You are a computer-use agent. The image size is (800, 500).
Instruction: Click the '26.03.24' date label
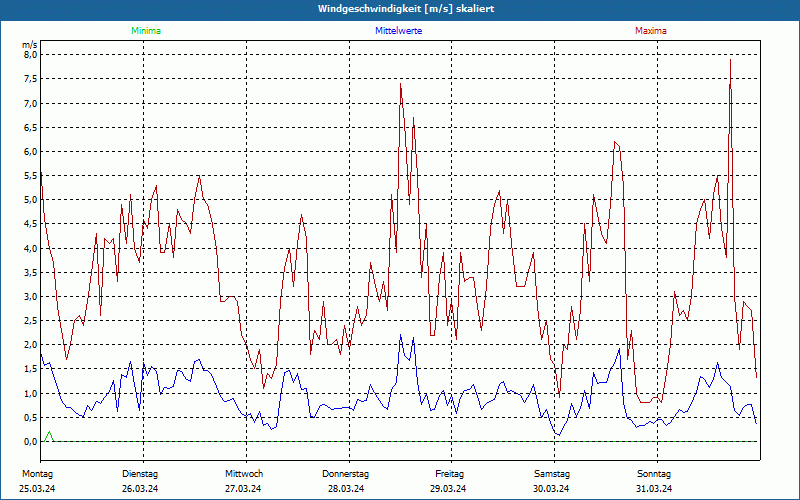point(140,489)
